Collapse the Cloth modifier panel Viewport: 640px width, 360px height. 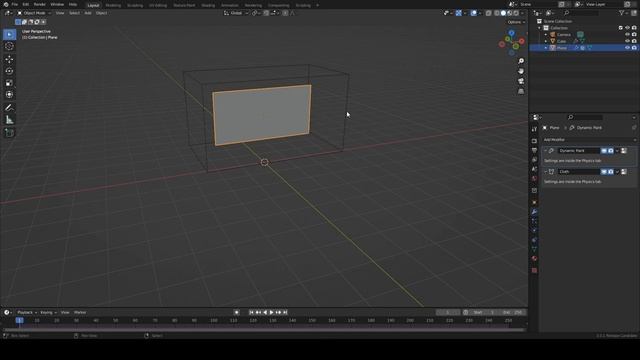click(545, 172)
